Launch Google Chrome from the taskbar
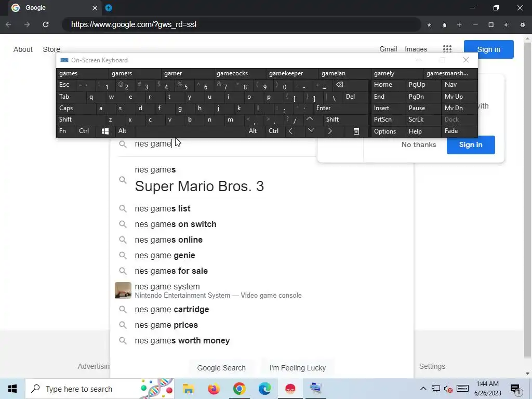This screenshot has width=532, height=399. tap(239, 389)
